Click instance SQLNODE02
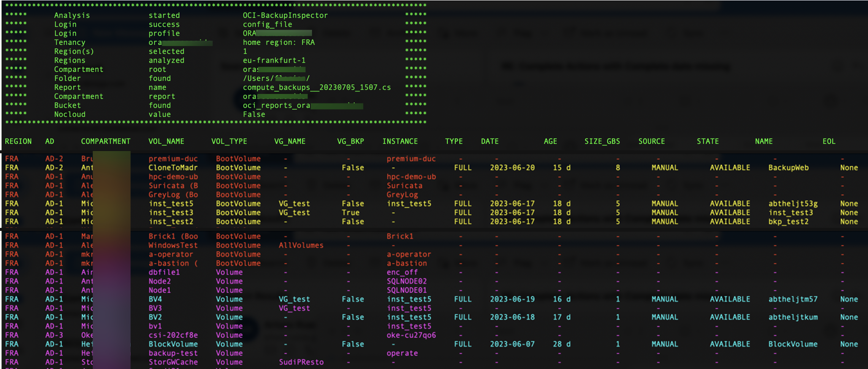This screenshot has width=868, height=369. tap(407, 281)
